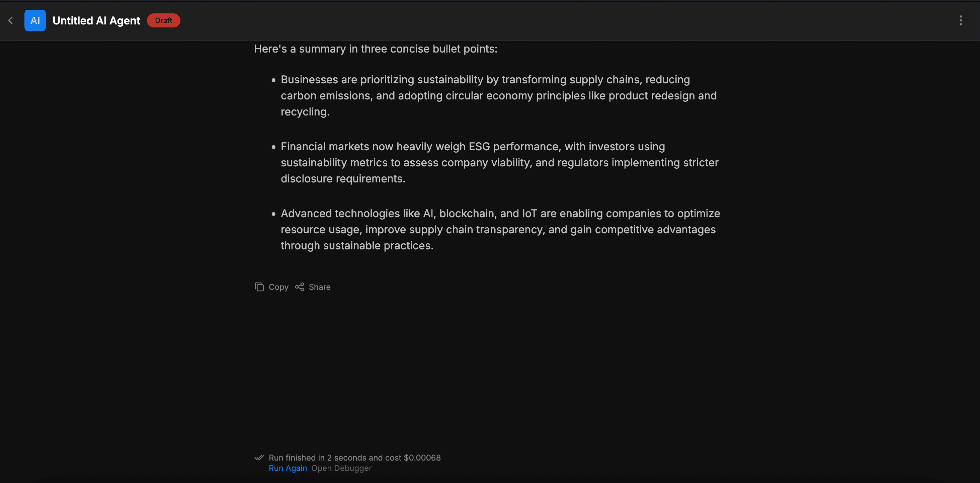
Task: Go back using the left arrow
Action: pyautogui.click(x=11, y=20)
